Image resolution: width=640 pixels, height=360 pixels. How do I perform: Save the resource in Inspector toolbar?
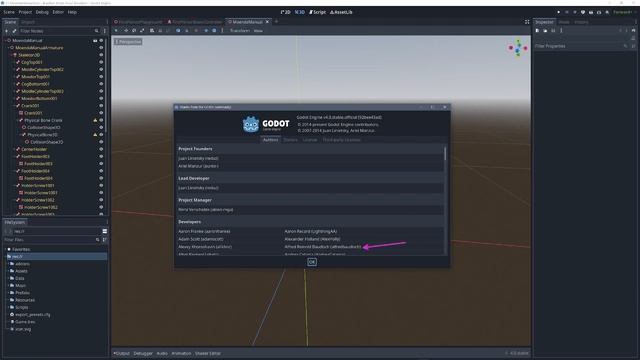coord(553,31)
